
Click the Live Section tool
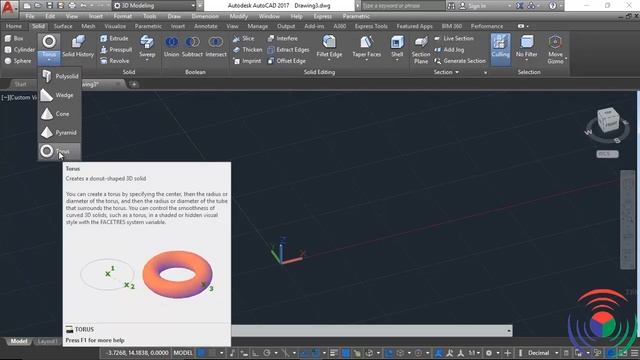454,38
